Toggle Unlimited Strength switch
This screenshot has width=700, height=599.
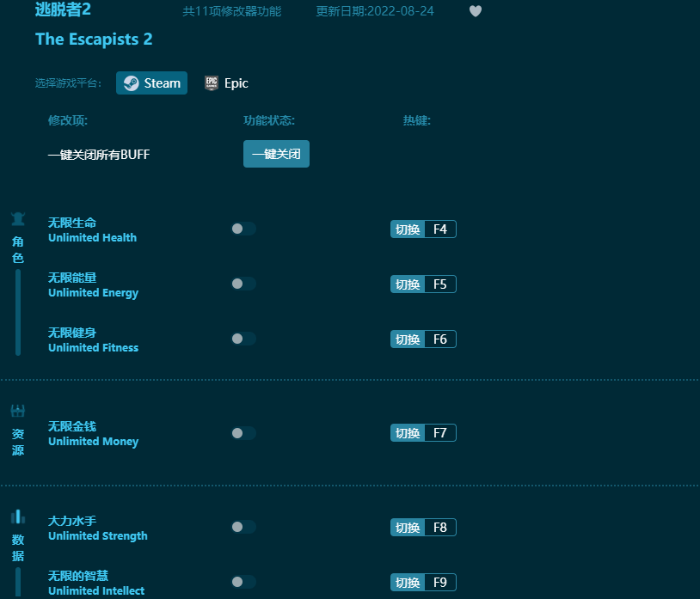(x=243, y=527)
